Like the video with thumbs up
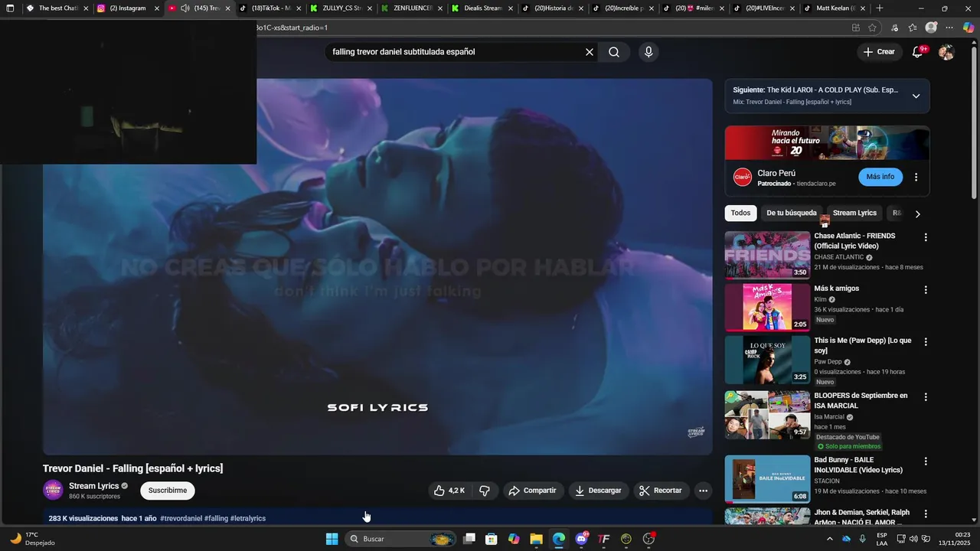Image resolution: width=980 pixels, height=551 pixels. pos(449,491)
